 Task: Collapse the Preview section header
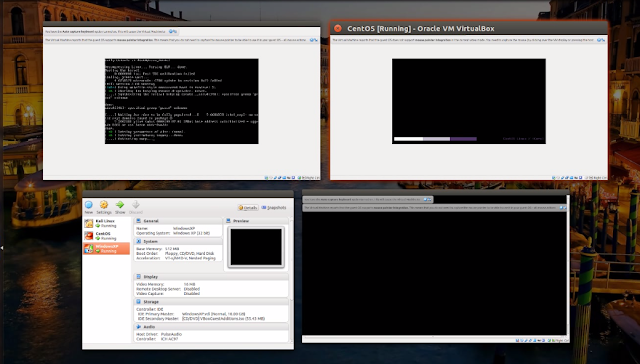tap(256, 221)
